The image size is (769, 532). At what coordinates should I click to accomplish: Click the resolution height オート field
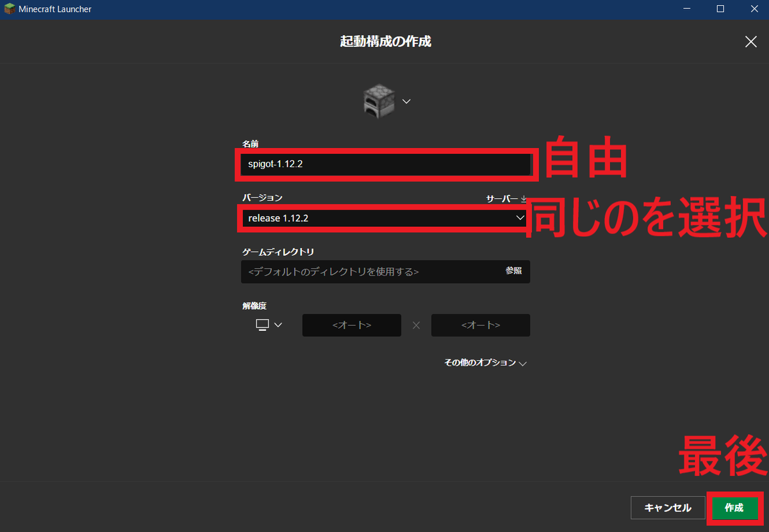click(x=481, y=325)
